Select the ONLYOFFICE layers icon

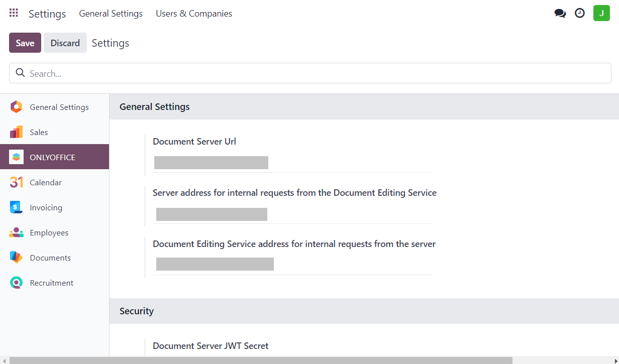pos(16,157)
